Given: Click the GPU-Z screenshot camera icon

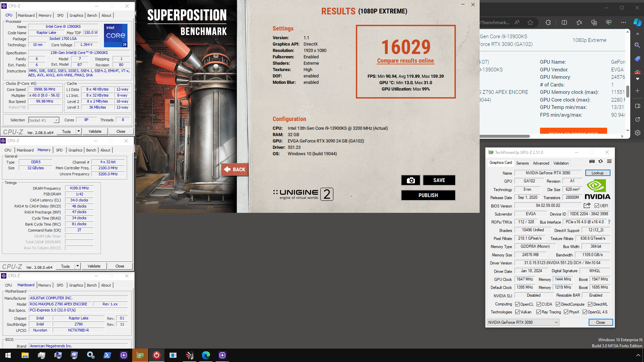Looking at the screenshot, I should (x=592, y=162).
